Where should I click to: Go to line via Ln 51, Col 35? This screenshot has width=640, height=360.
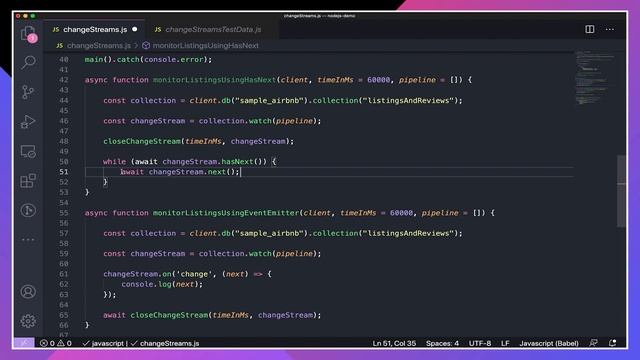[394, 343]
